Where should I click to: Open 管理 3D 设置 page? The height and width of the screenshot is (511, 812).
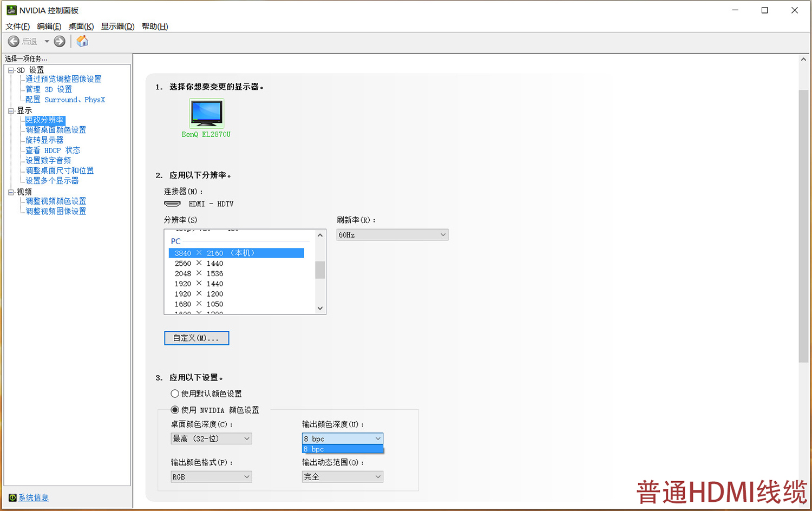[49, 89]
